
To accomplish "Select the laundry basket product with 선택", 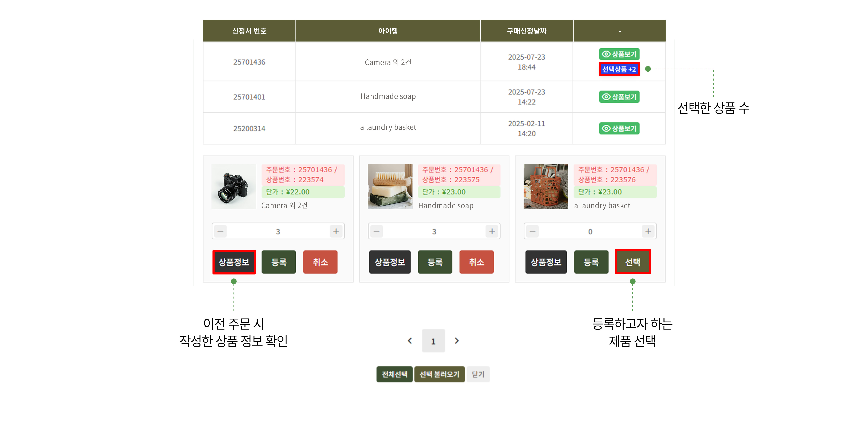I will 632,262.
